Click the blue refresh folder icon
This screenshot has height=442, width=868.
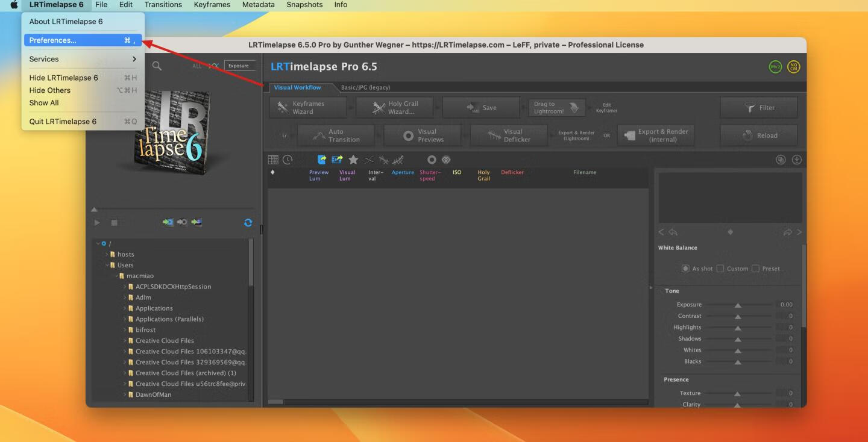248,223
